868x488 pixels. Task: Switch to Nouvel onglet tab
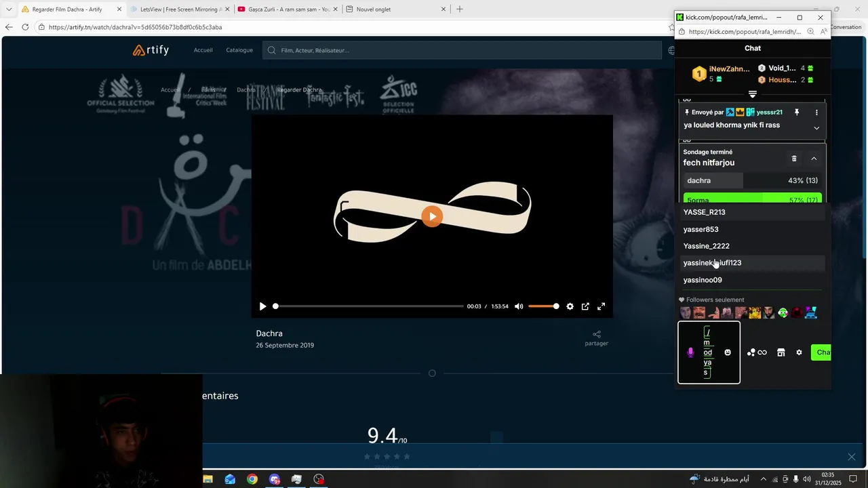click(396, 9)
